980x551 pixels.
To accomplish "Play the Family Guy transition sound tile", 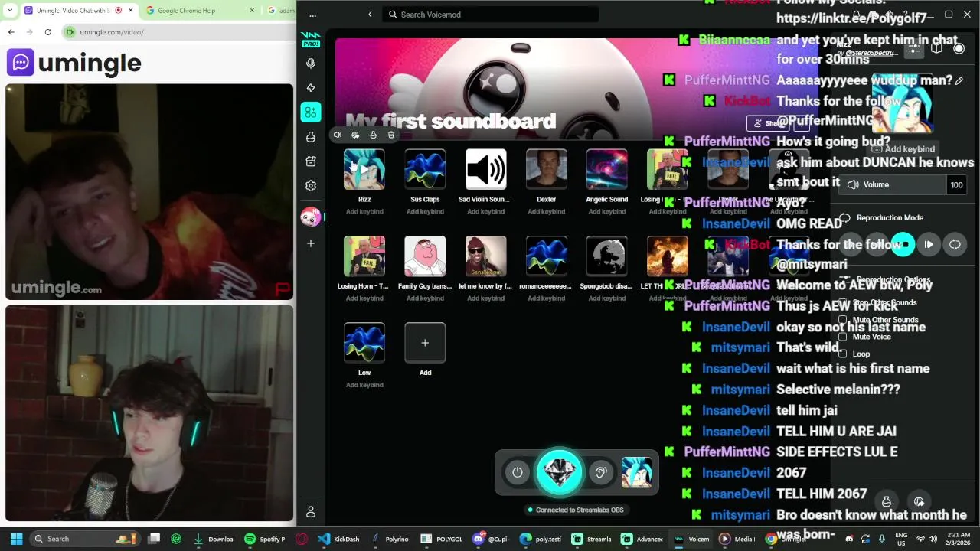I will [x=425, y=256].
